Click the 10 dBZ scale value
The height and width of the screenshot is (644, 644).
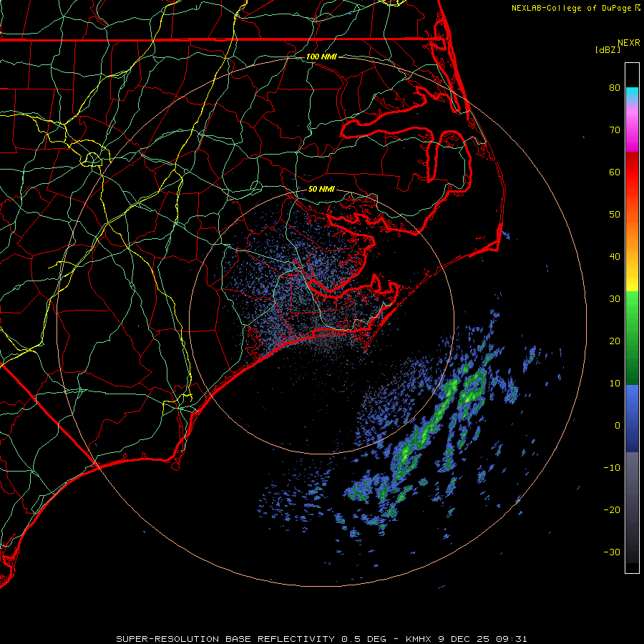[x=615, y=384]
